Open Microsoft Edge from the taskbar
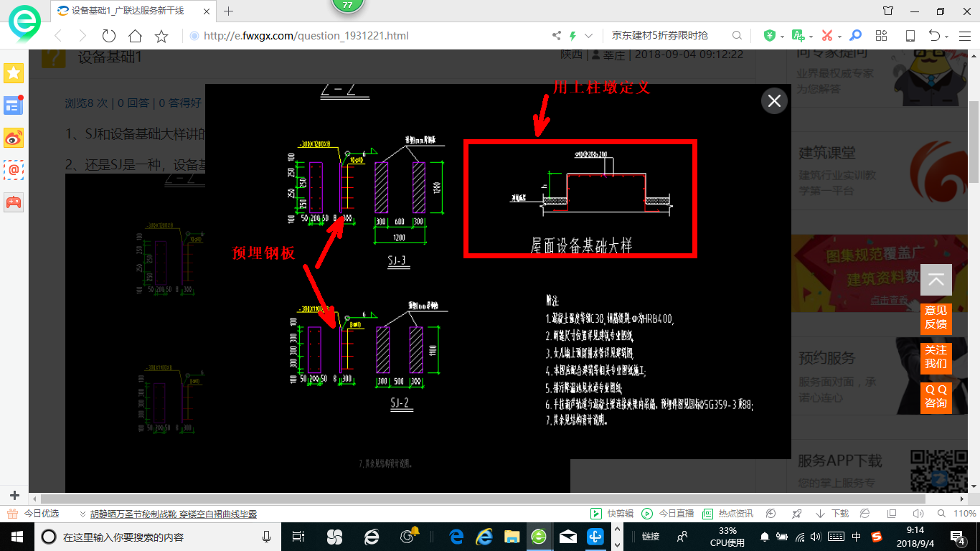The width and height of the screenshot is (980, 551). (456, 537)
